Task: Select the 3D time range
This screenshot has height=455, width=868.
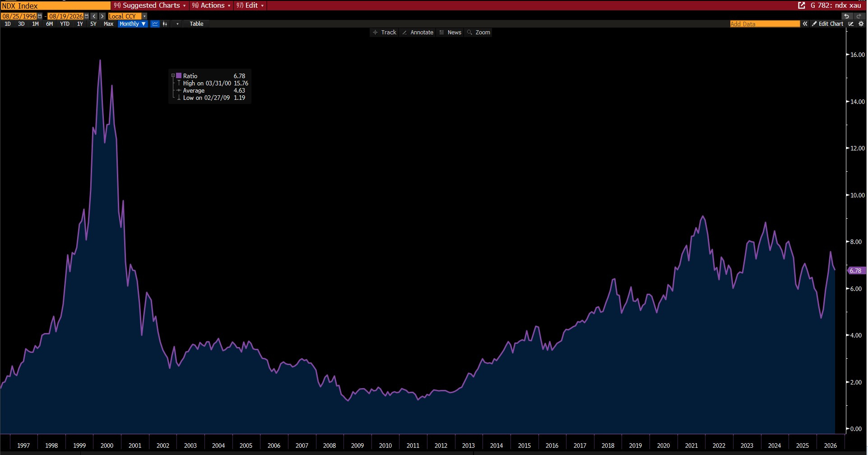Action: (x=21, y=24)
